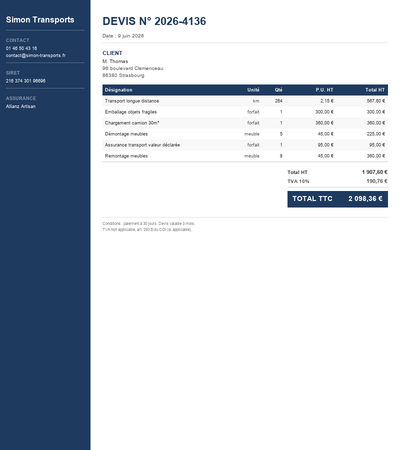Viewport: 400px width, 450px height.
Task: Select the 1 907,60 € total HT amount
Action: coord(375,172)
